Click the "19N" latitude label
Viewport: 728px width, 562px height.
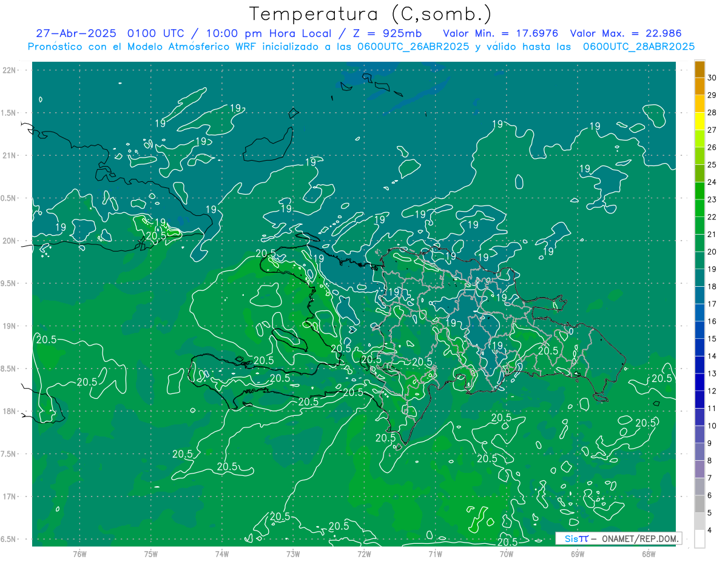click(x=8, y=326)
